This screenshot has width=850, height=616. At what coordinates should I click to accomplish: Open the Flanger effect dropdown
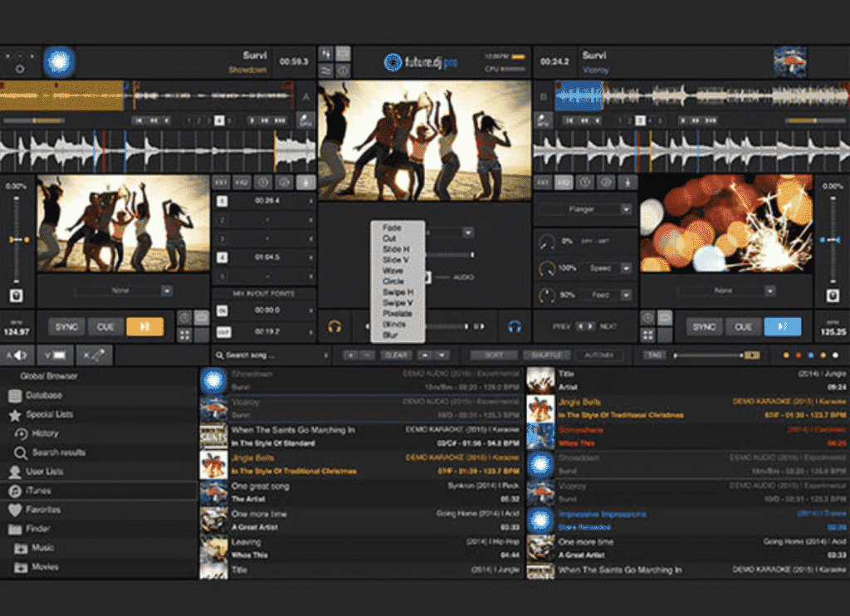(584, 208)
